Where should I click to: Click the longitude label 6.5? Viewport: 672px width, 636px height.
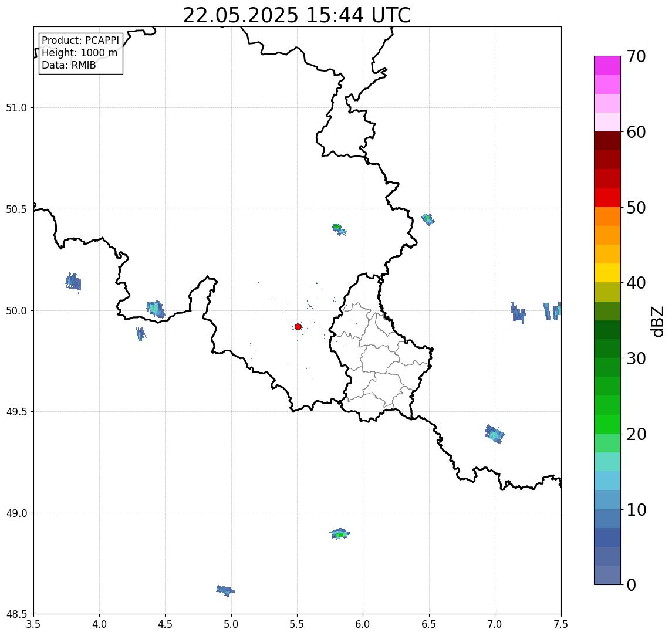[429, 624]
